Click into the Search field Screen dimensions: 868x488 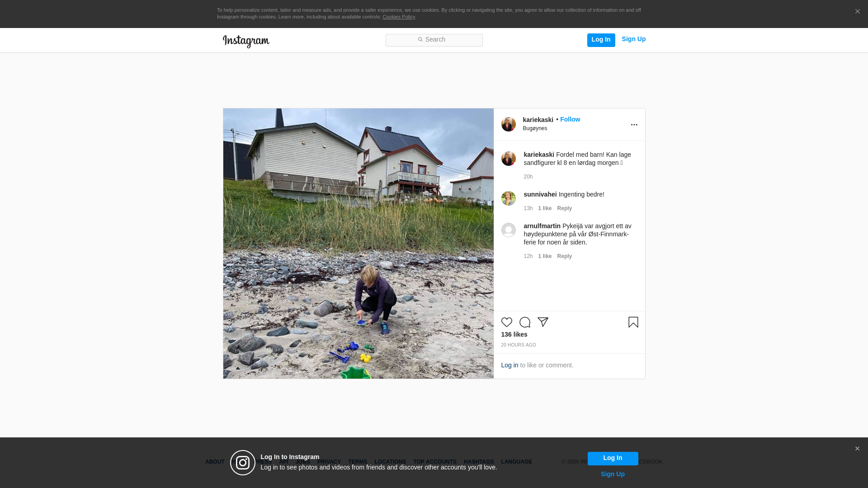point(434,40)
